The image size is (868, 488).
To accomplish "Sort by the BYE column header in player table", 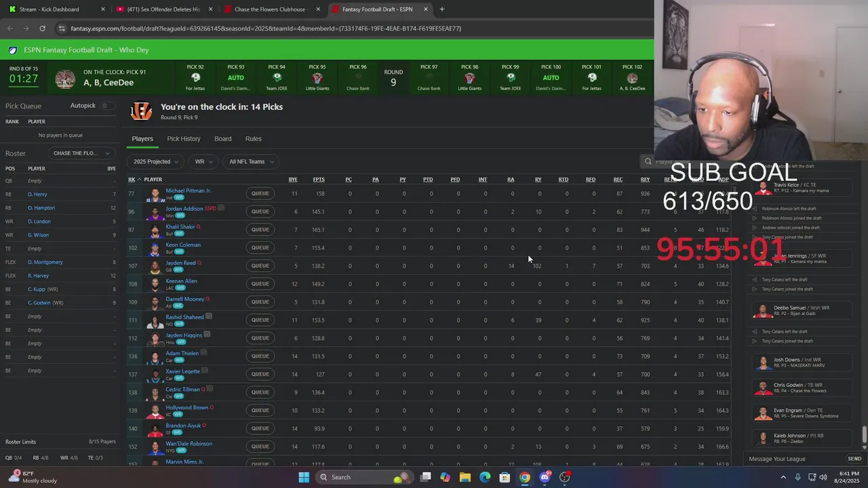I will coord(293,180).
